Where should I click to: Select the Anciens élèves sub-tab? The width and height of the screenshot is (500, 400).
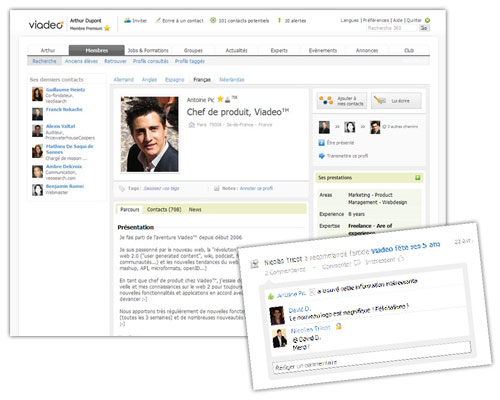81,61
